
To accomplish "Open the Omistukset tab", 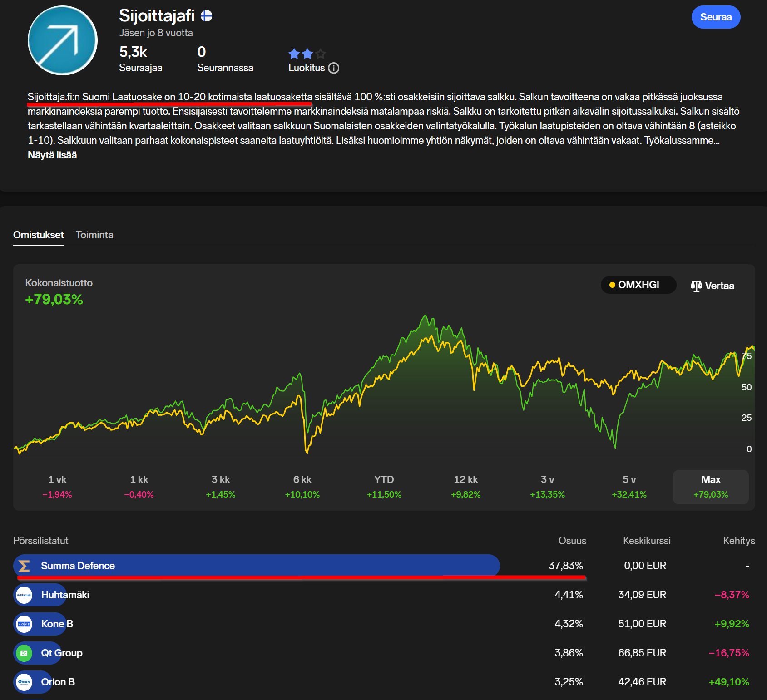I will [x=39, y=235].
